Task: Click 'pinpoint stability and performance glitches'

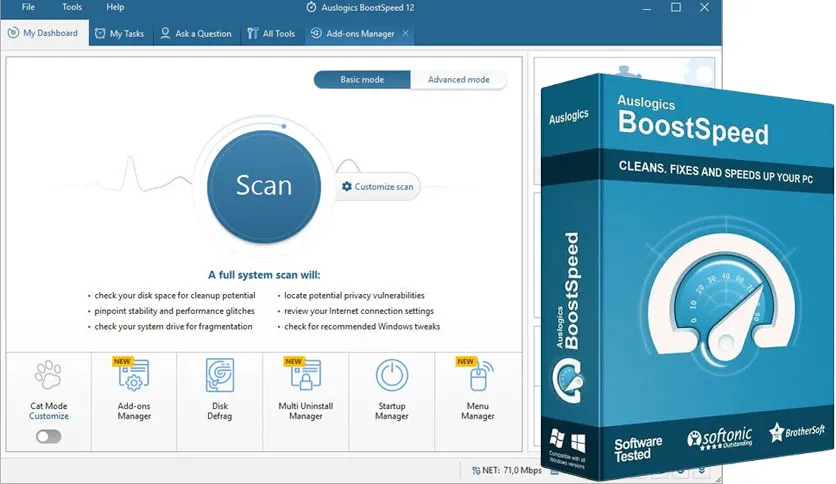Action: tap(174, 311)
